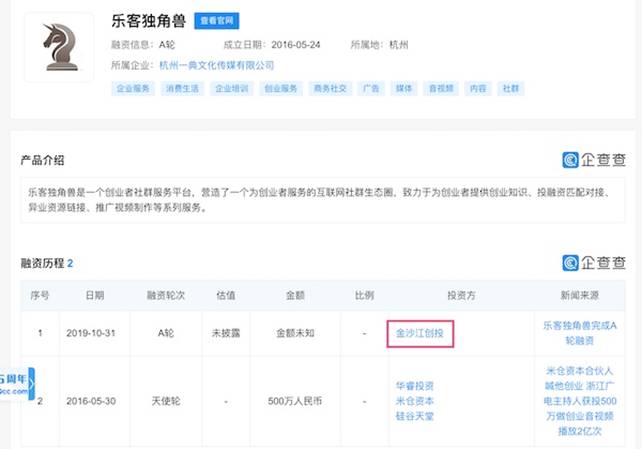The image size is (642, 449).
Task: Open the 杭州一典文化传媒有限公司 company link
Action: point(217,65)
